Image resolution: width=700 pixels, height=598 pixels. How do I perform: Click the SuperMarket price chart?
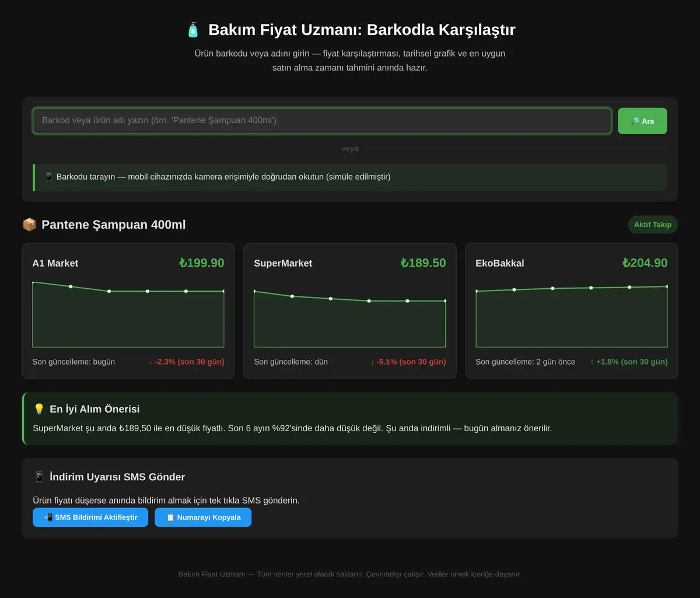point(350,314)
